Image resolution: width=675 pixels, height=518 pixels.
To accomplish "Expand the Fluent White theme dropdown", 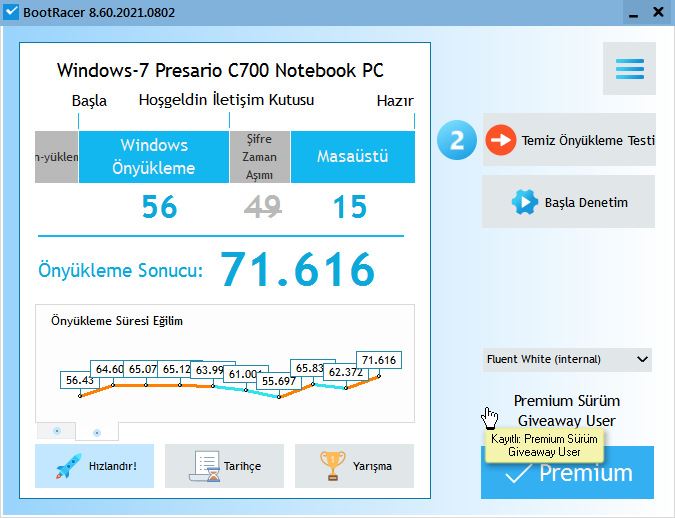I will [x=567, y=360].
